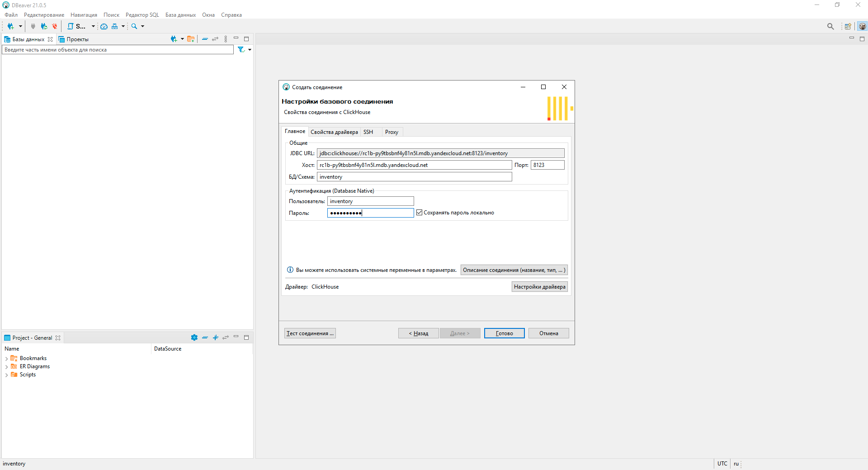Open dropdown arrow beside toolbar Search icon
Image resolution: width=868 pixels, height=470 pixels.
tap(142, 26)
